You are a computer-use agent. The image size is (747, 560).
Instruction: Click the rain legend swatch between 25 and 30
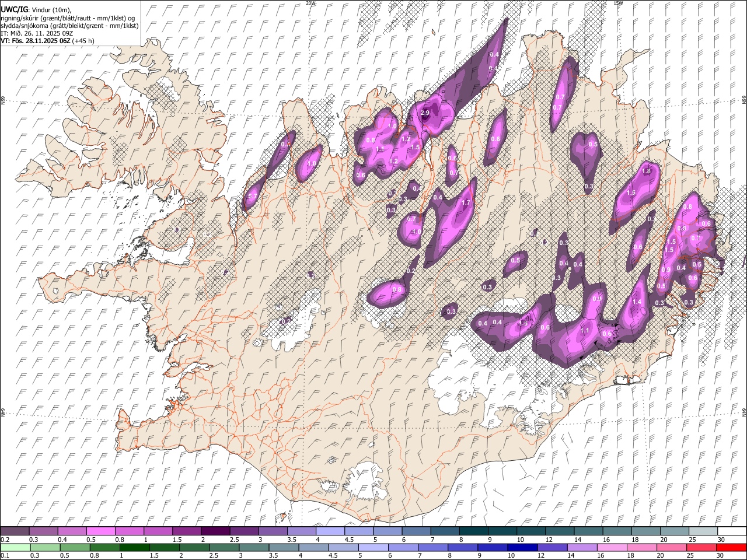click(x=701, y=547)
